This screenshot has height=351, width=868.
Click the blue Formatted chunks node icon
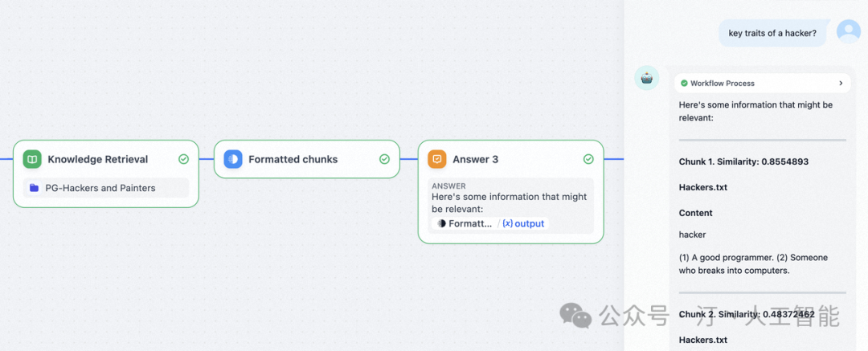click(233, 159)
